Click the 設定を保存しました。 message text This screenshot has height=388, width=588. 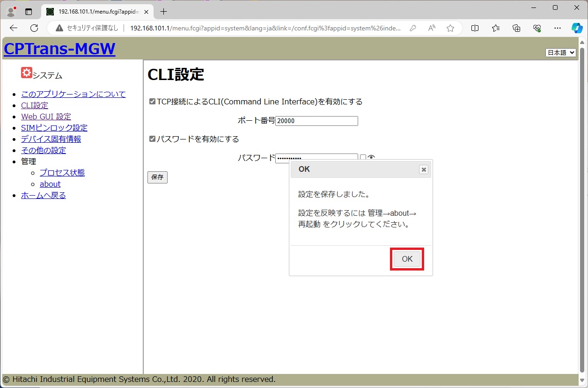pos(334,194)
